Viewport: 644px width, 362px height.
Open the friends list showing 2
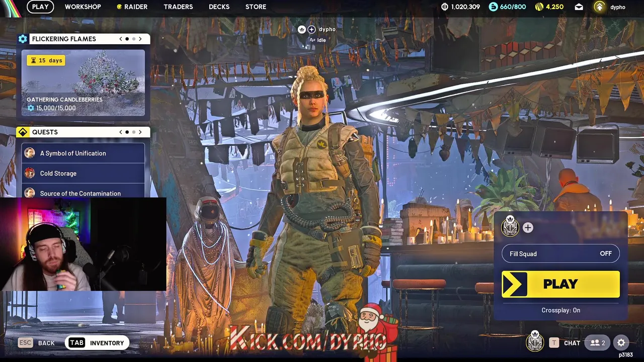pos(598,343)
